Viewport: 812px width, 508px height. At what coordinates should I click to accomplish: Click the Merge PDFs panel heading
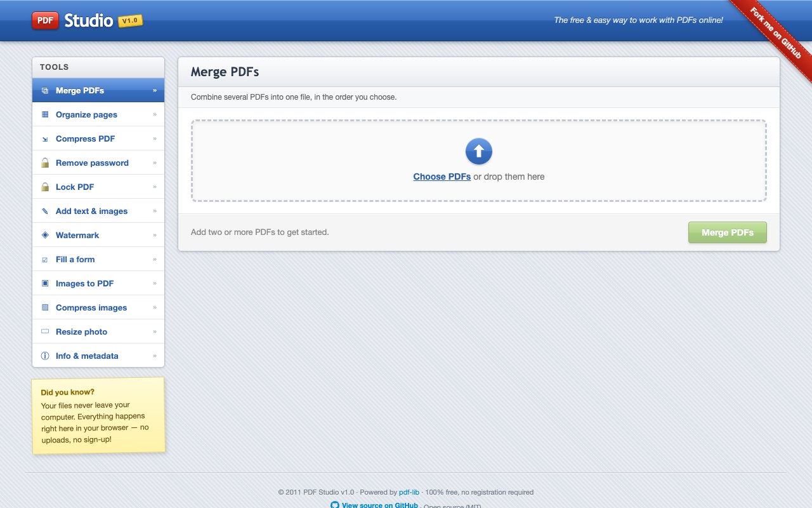225,72
